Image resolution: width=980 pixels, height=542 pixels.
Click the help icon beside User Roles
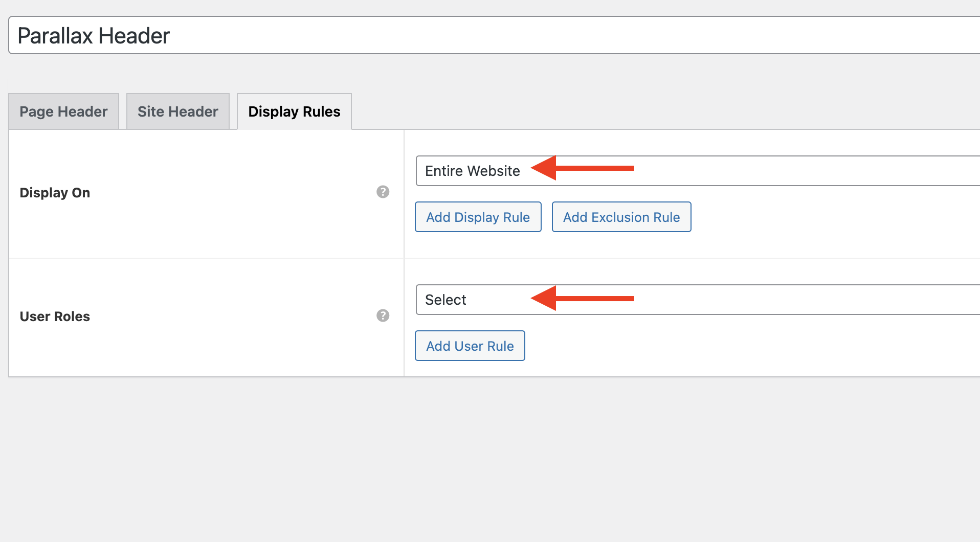[383, 315]
